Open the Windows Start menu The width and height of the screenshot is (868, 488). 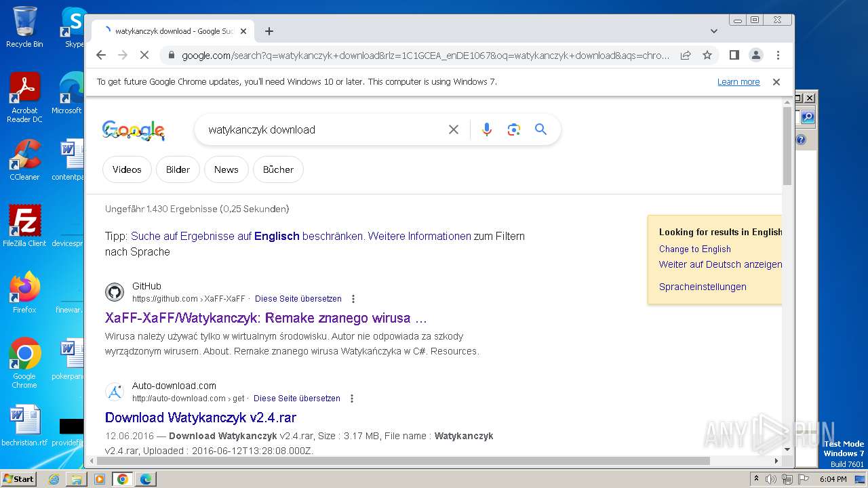[18, 479]
